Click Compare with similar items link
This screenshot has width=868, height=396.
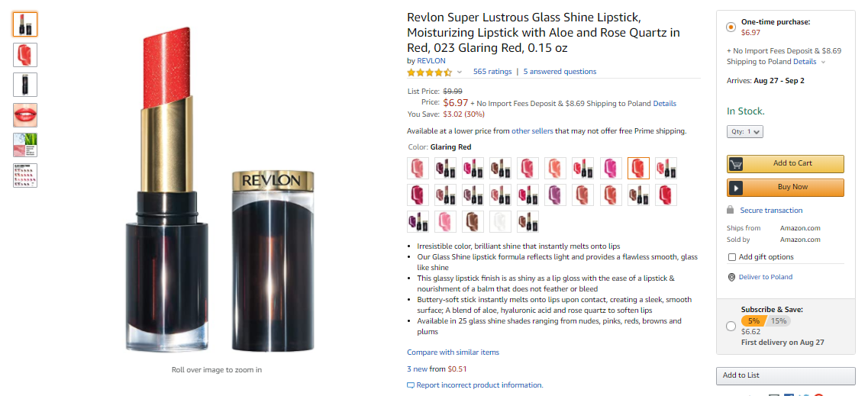click(x=453, y=353)
